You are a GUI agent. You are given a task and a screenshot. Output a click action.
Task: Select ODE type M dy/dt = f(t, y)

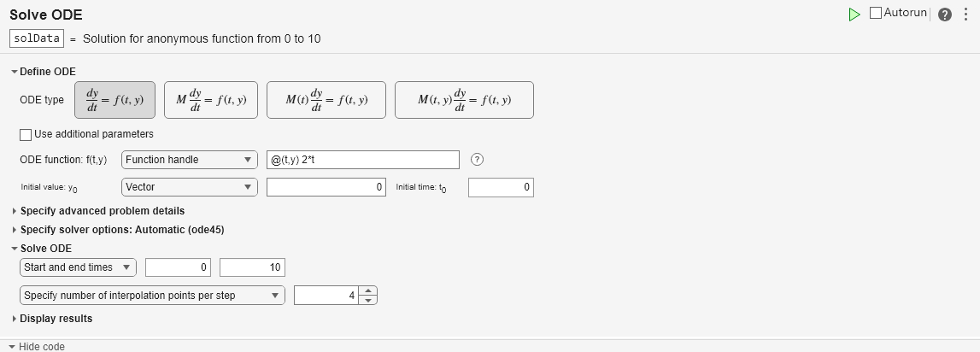coord(210,100)
